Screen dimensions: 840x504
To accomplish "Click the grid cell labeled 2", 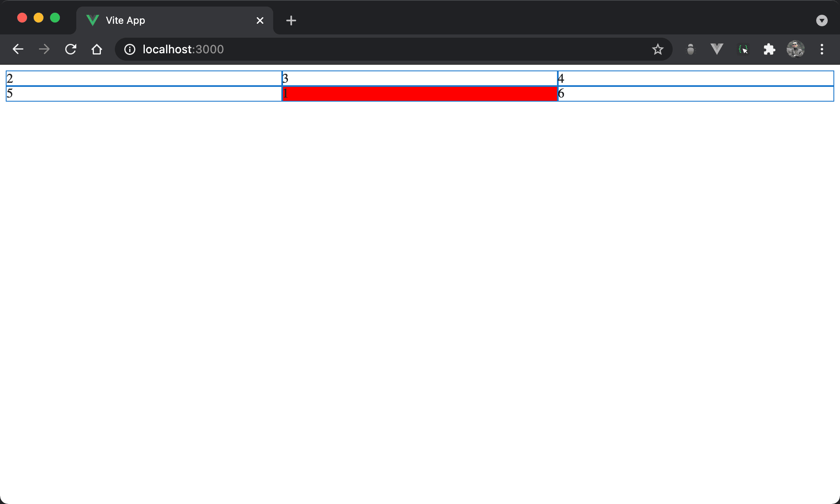I will click(144, 78).
